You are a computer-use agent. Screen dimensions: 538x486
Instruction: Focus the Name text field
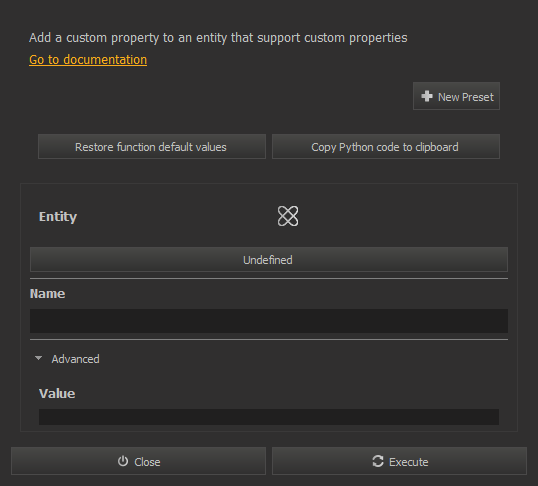(269, 321)
